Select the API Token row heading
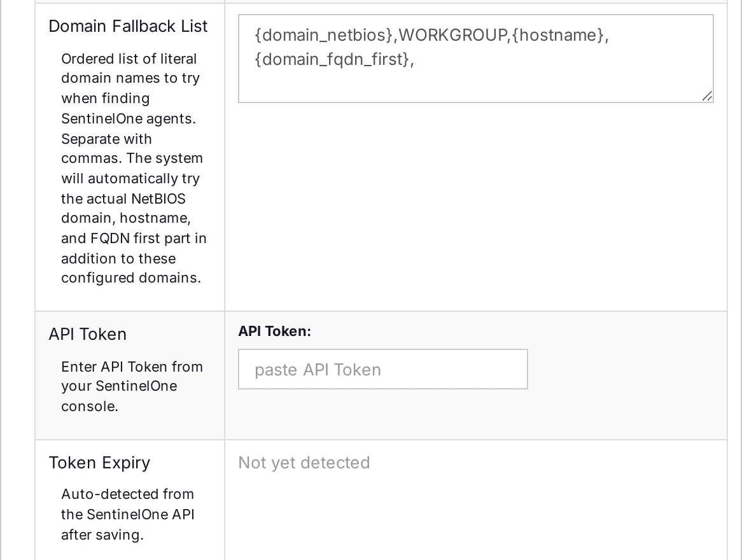The image size is (742, 560). pos(88,334)
